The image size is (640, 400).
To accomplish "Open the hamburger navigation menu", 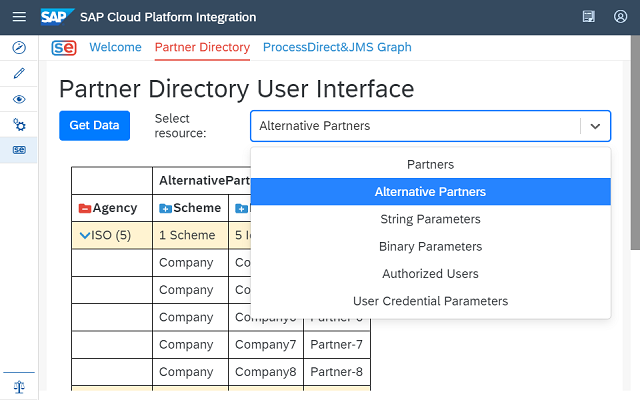I will tap(18, 17).
